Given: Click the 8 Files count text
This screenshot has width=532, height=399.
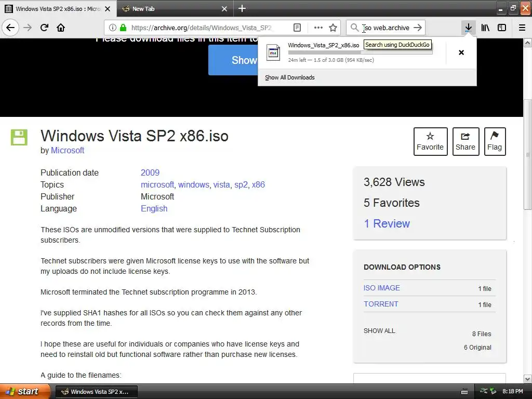Looking at the screenshot, I should [x=482, y=334].
